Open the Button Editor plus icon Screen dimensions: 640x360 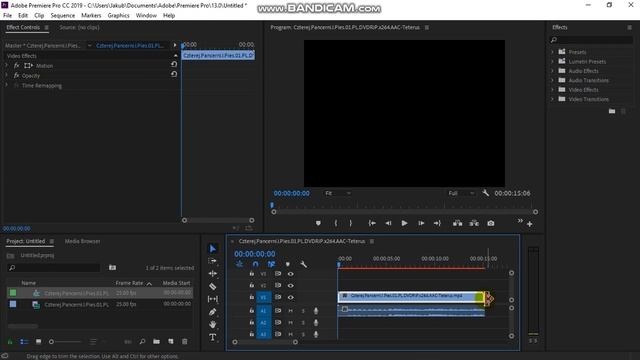(529, 224)
